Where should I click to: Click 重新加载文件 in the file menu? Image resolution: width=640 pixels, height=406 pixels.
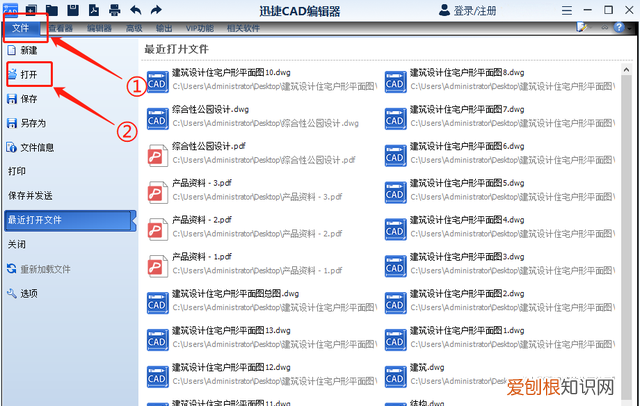pos(39,269)
